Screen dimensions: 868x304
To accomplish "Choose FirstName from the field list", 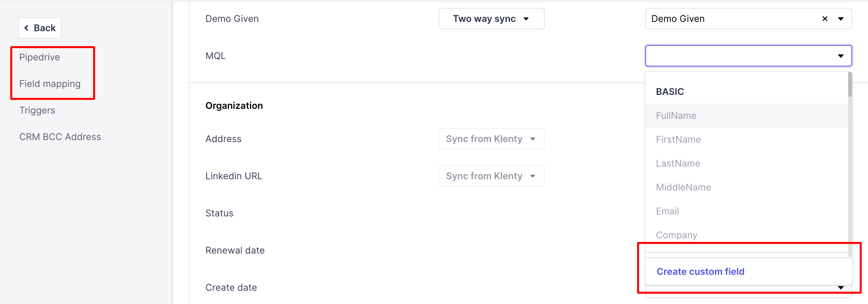I will tap(678, 140).
